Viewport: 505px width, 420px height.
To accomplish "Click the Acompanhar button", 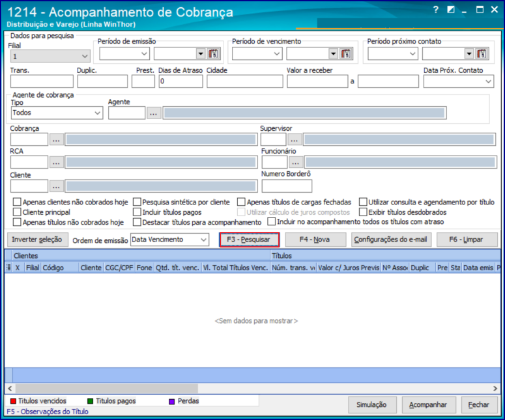I will (428, 405).
